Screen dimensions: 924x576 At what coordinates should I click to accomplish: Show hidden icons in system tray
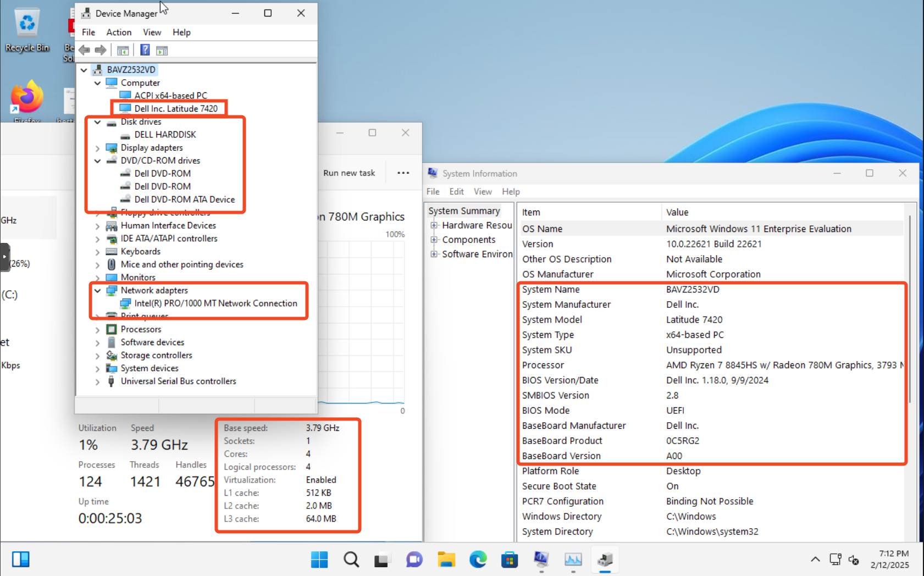pyautogui.click(x=815, y=560)
